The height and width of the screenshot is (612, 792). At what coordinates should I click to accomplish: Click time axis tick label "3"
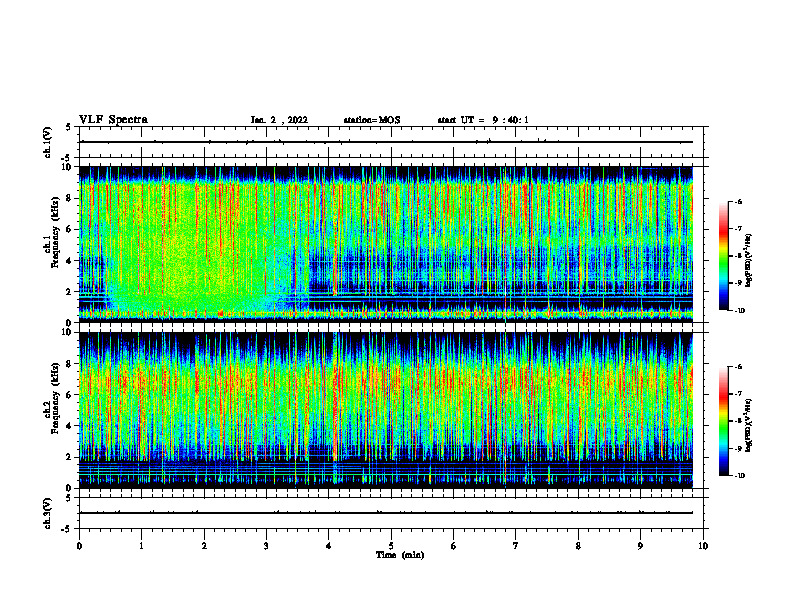coord(266,546)
